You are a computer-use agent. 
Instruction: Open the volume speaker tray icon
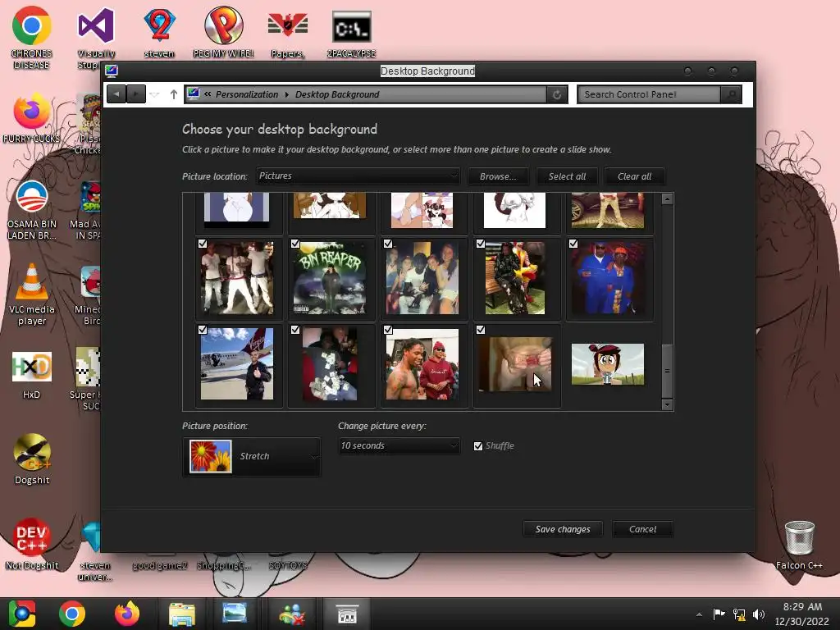(759, 614)
